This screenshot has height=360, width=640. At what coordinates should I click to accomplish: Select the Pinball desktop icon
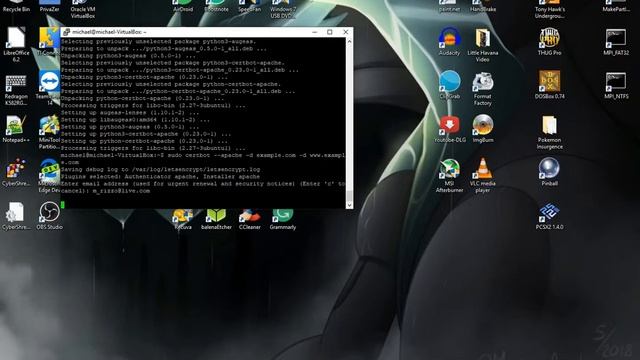tap(549, 172)
